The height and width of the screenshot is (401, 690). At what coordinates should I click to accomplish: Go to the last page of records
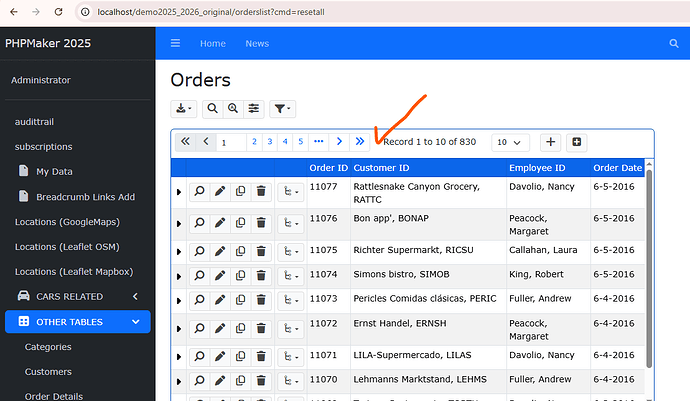360,142
